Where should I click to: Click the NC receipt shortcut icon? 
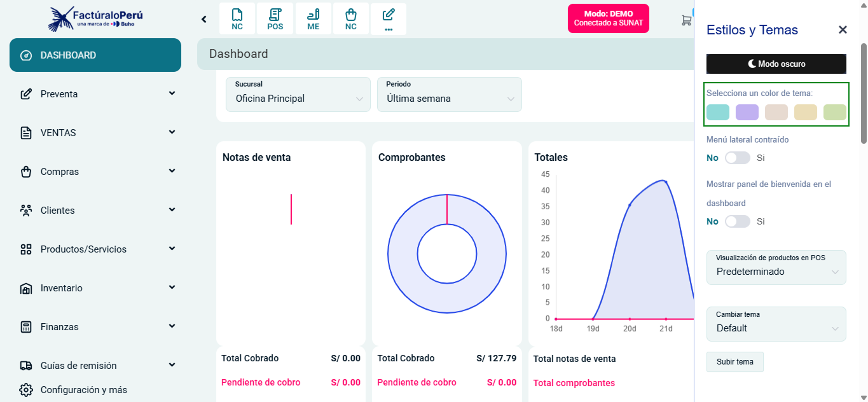237,19
